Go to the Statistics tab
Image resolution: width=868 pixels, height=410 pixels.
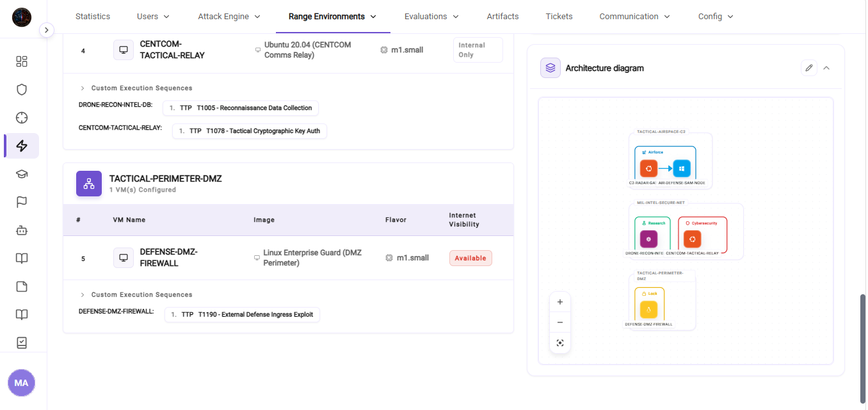point(93,17)
